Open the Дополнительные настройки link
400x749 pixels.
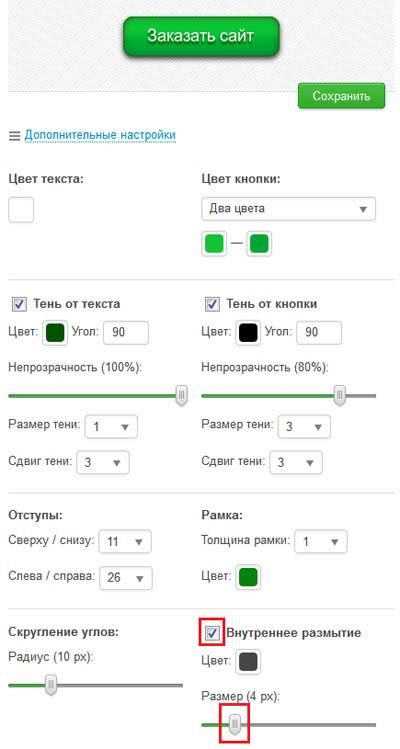(x=100, y=135)
